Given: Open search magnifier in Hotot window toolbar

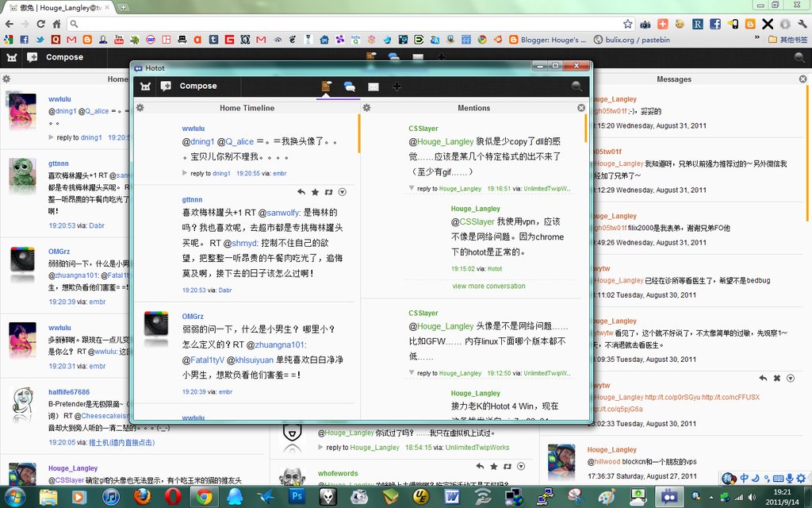Looking at the screenshot, I should coord(576,86).
